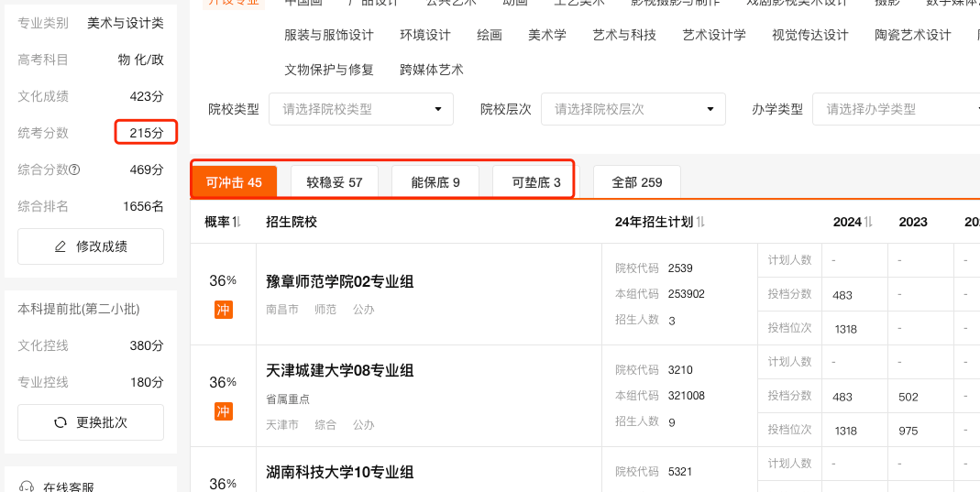The image size is (980, 492).
Task: Click the refresh icon in 更换批次
Action: click(61, 422)
